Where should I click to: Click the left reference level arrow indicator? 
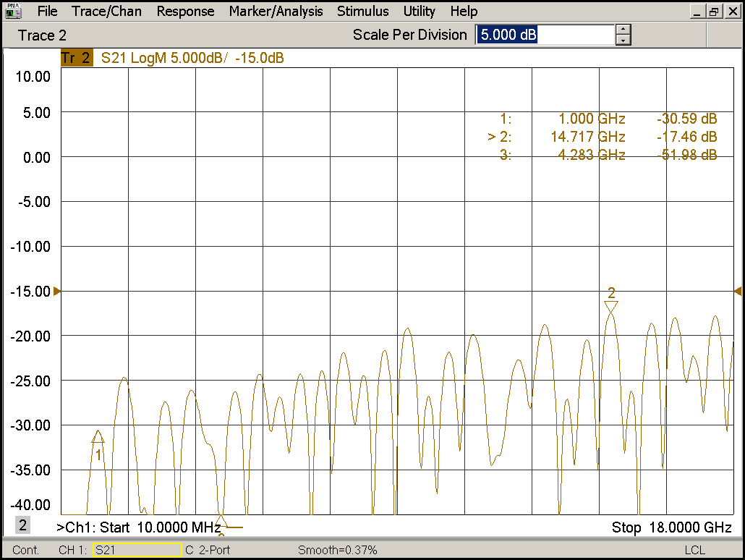point(57,291)
